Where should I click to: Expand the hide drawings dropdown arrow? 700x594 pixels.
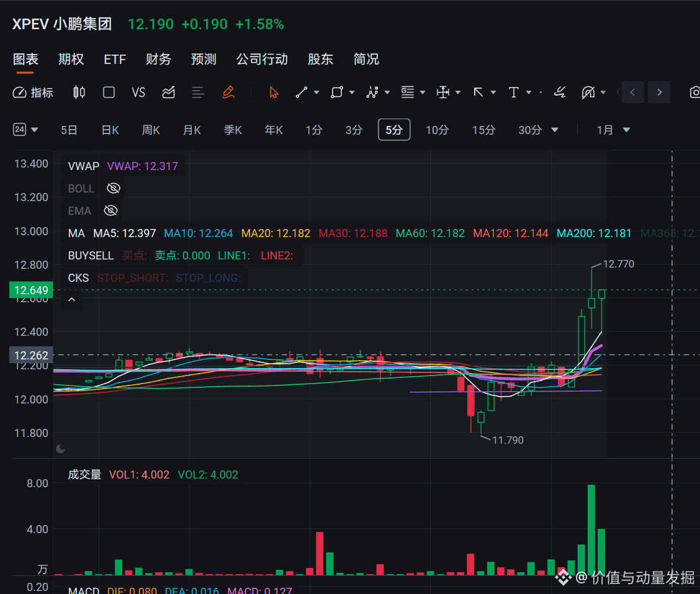603,92
